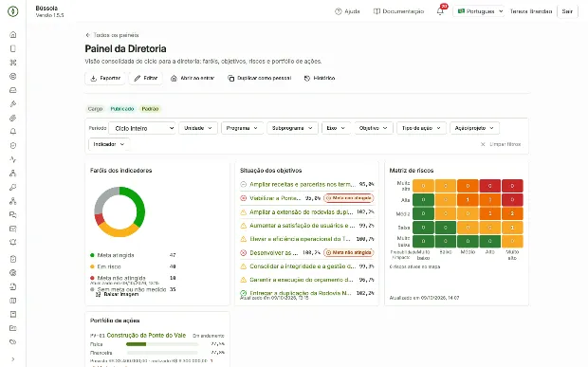
Task: Expand the Subprograma filter
Action: tap(292, 128)
